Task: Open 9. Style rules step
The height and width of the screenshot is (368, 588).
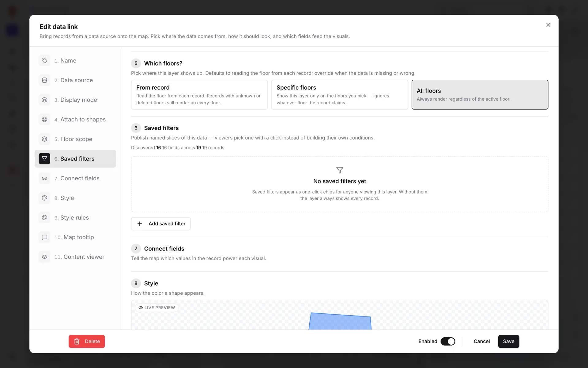Action: click(x=75, y=217)
